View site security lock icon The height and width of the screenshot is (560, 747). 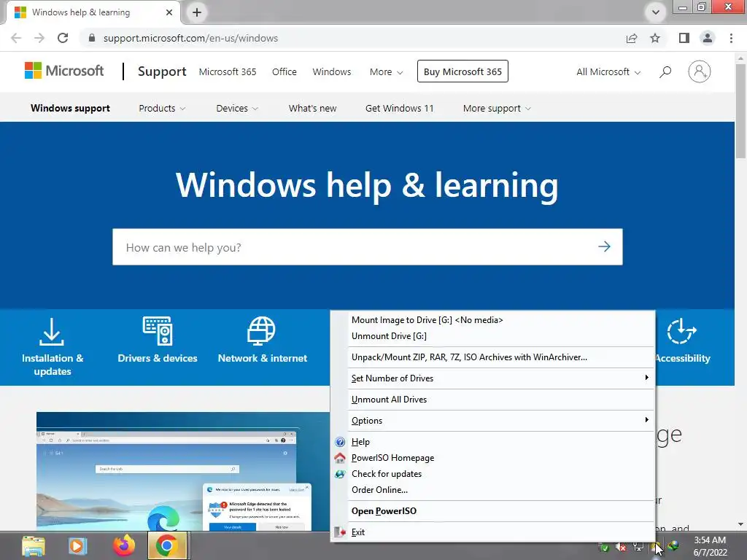tap(91, 38)
